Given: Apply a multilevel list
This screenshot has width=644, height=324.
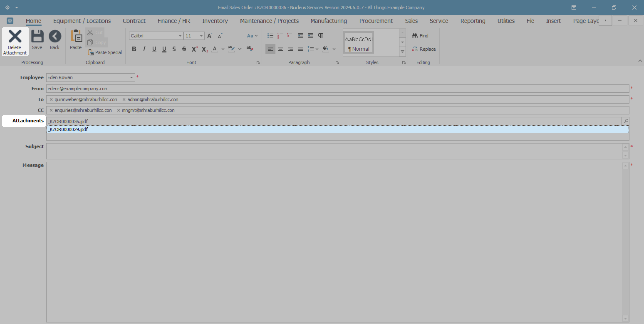Looking at the screenshot, I should tap(290, 36).
